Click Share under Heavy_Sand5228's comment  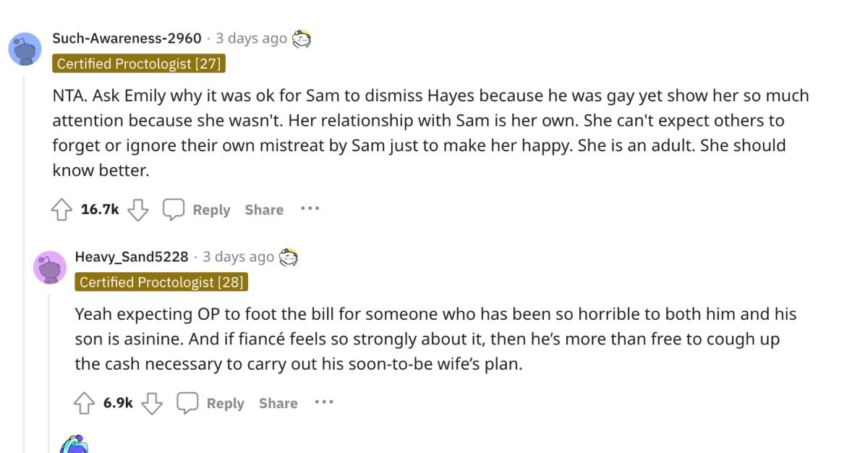(278, 403)
